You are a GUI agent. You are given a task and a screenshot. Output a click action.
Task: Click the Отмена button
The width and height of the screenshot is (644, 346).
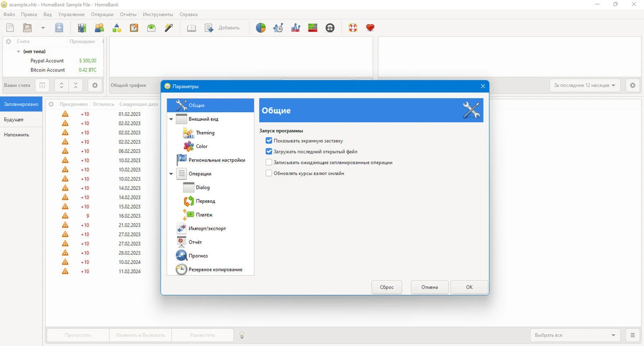point(429,287)
